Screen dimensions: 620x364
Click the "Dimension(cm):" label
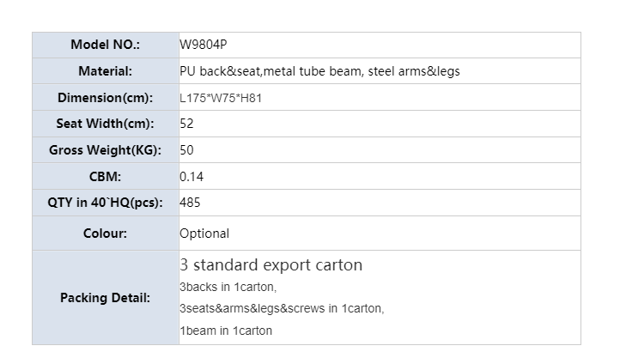(x=105, y=98)
